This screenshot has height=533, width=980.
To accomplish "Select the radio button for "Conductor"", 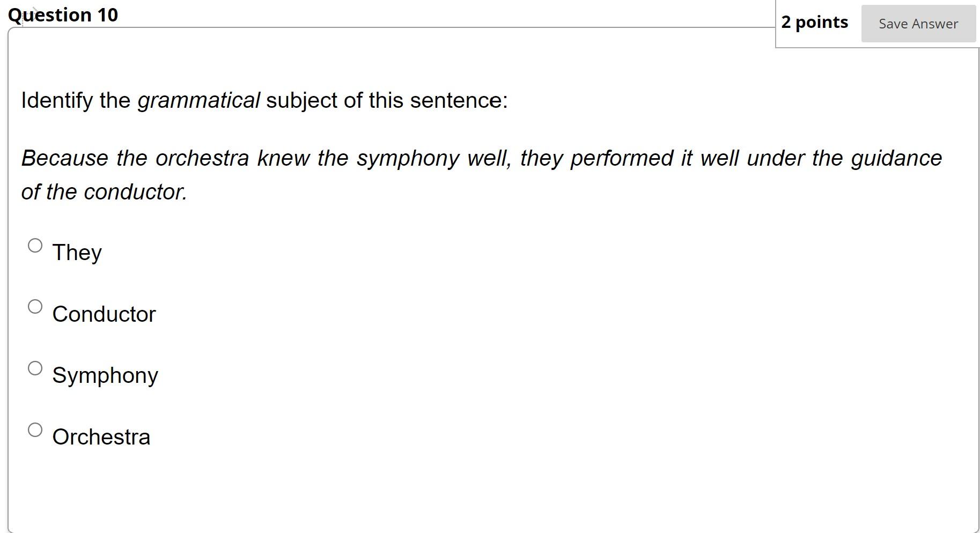I will coord(35,306).
